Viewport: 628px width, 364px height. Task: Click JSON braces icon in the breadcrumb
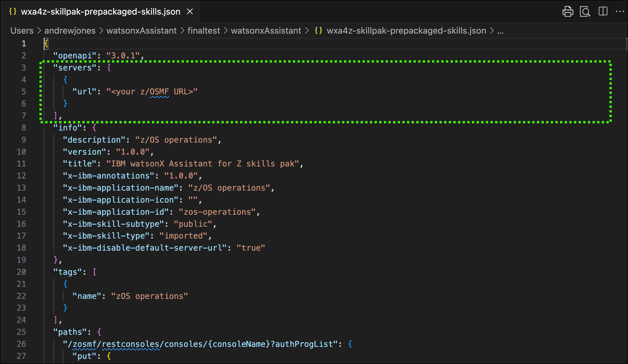[x=318, y=31]
